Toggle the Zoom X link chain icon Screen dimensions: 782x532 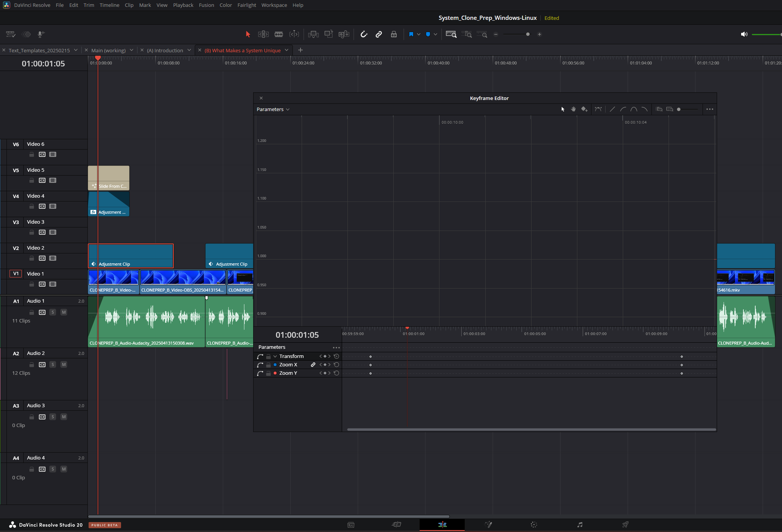tap(313, 365)
